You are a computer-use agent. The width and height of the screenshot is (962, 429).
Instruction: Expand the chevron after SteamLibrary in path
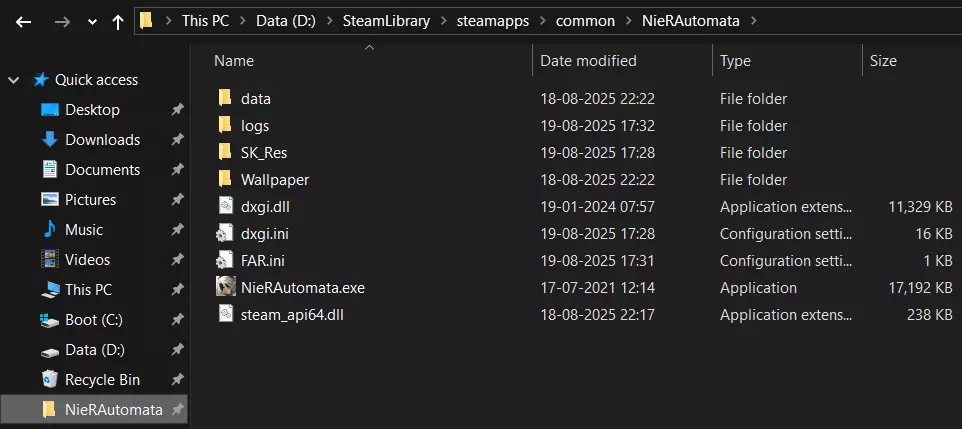tap(447, 21)
